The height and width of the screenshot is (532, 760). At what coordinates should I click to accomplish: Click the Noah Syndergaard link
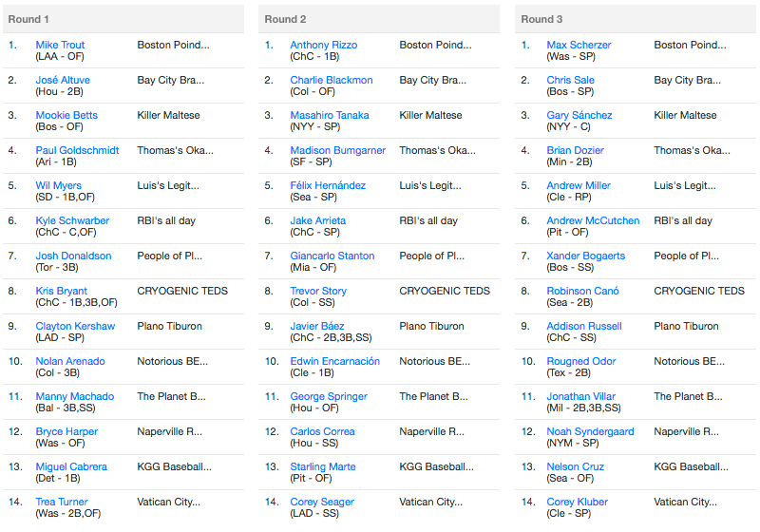[590, 431]
